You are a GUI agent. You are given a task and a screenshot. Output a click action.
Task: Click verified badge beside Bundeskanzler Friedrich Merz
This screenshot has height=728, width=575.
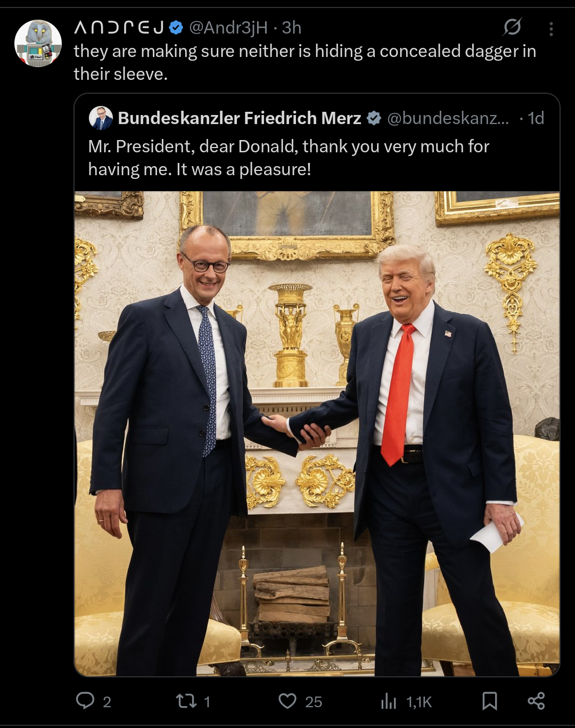click(x=374, y=118)
